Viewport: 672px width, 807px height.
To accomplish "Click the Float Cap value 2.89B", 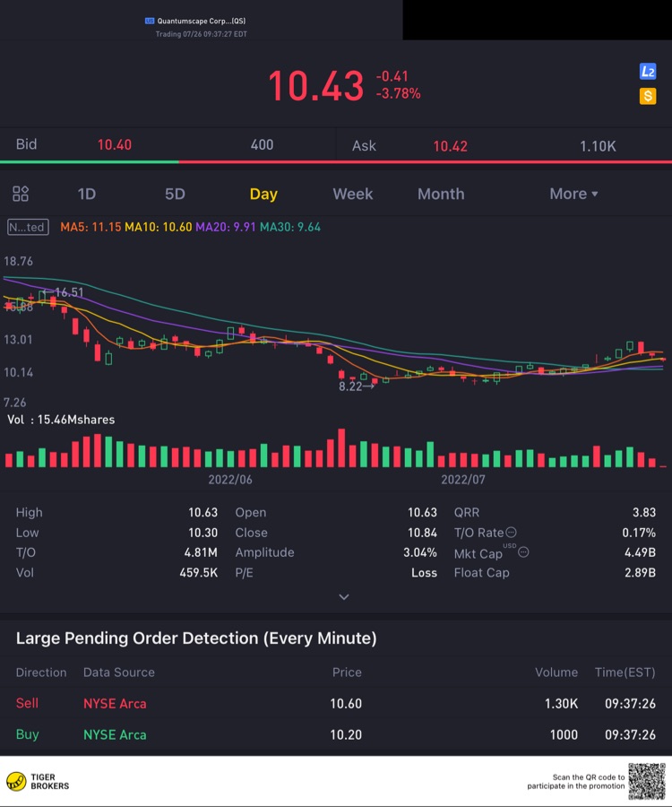I will point(640,573).
